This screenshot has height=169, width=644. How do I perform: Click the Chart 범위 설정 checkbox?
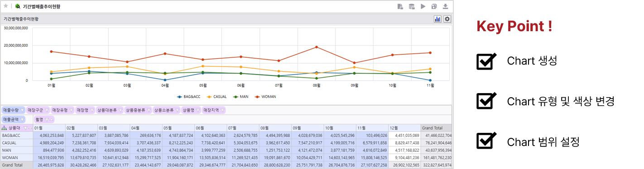coord(486,141)
